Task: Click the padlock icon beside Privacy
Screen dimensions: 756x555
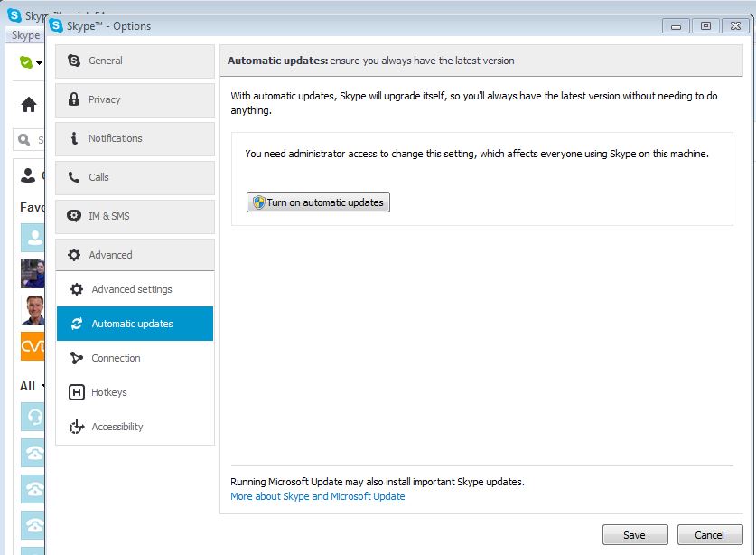Action: tap(74, 99)
